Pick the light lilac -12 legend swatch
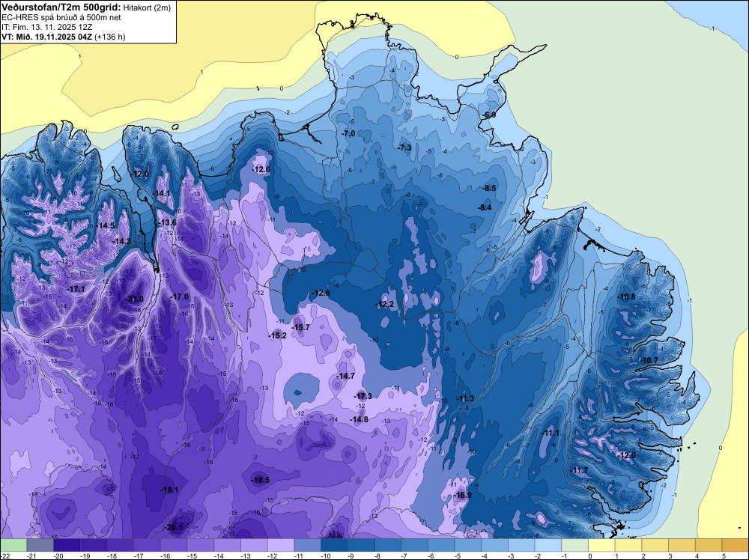This screenshot has width=749, height=560. (x=281, y=545)
